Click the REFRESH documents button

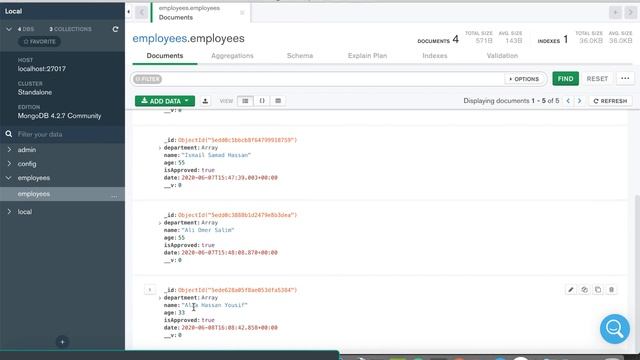tap(610, 101)
